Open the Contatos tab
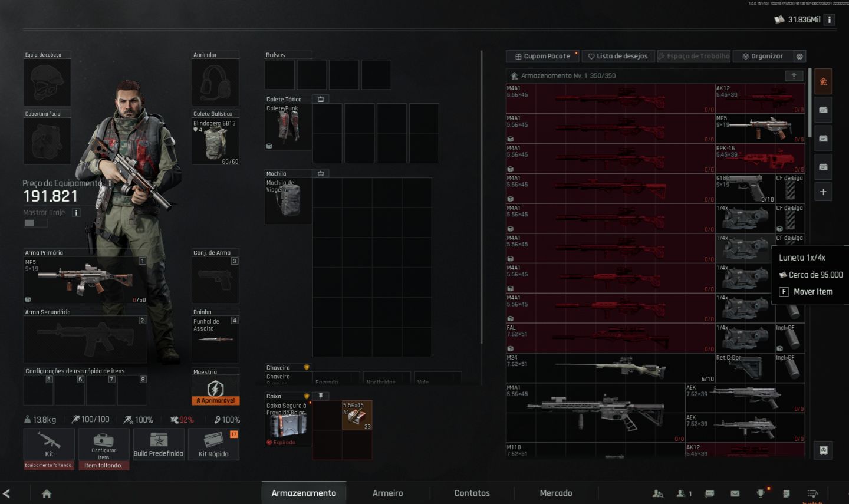Image resolution: width=849 pixels, height=504 pixels. point(472,493)
